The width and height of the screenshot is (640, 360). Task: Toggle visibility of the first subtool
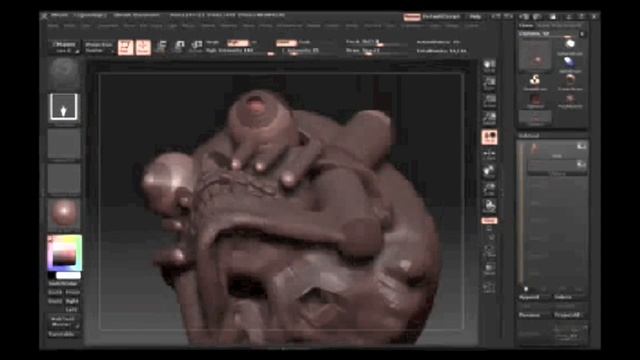(x=581, y=147)
